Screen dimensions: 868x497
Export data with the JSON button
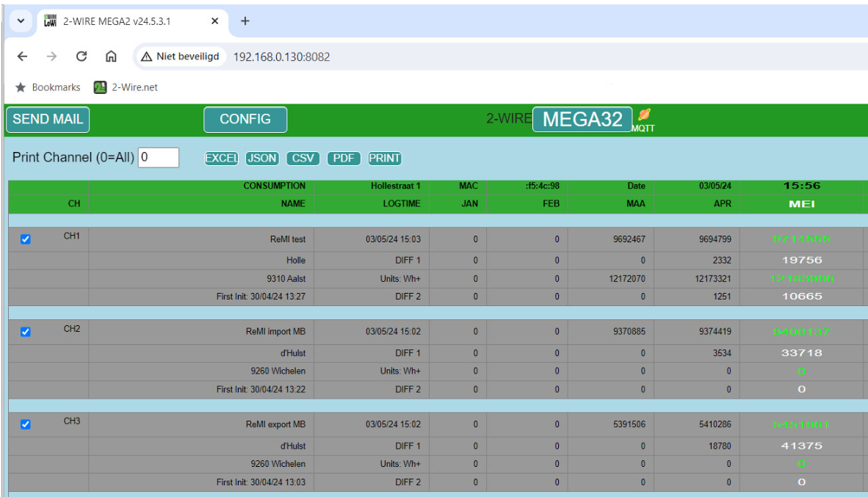coord(262,159)
